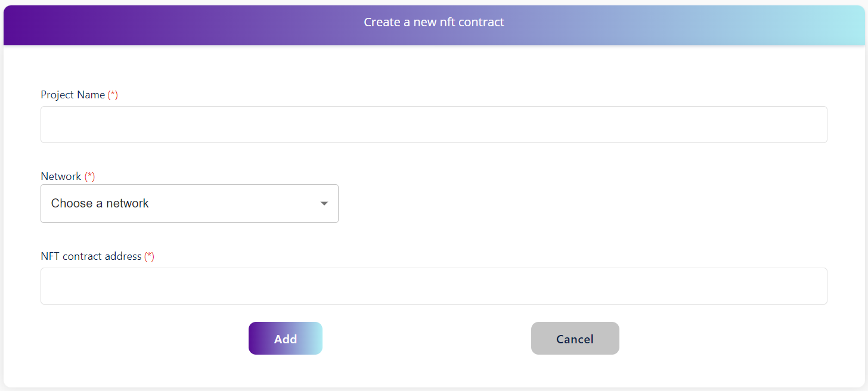This screenshot has width=868, height=391.
Task: Click the "Project Name" field label
Action: pos(73,95)
